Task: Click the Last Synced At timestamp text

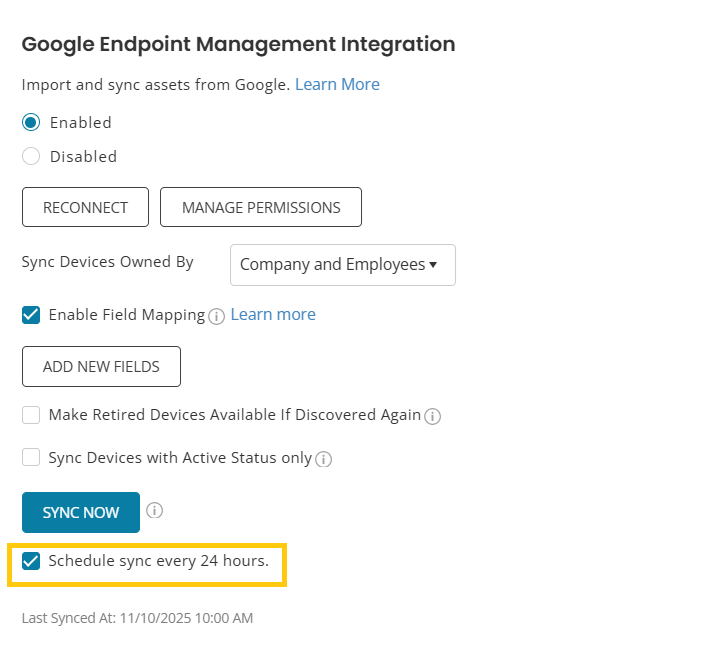Action: tap(137, 618)
